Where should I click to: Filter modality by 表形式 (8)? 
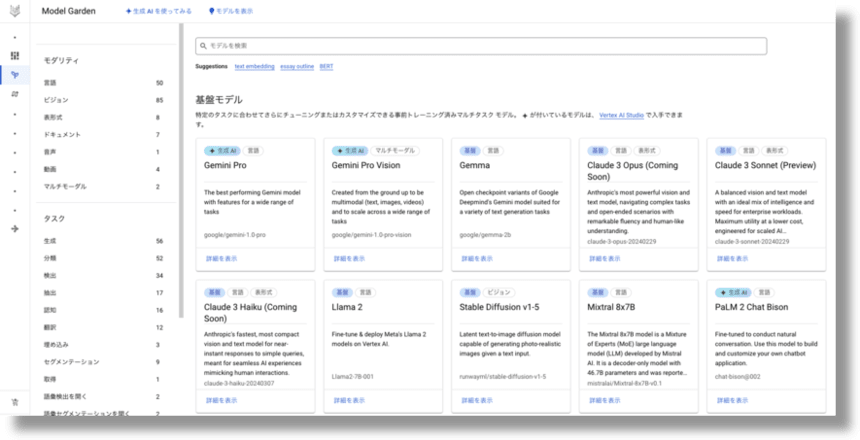104,117
